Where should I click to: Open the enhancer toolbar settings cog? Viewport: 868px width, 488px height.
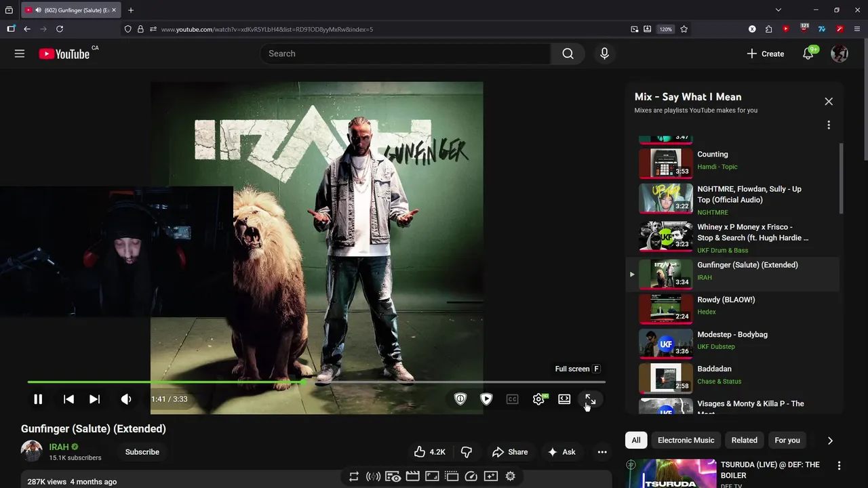511,476
